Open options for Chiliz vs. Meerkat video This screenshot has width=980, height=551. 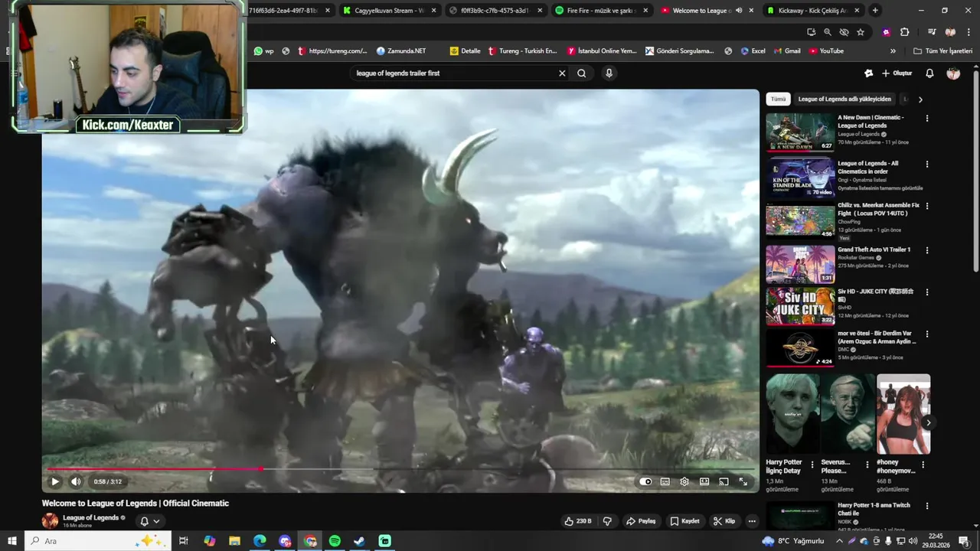tap(927, 206)
